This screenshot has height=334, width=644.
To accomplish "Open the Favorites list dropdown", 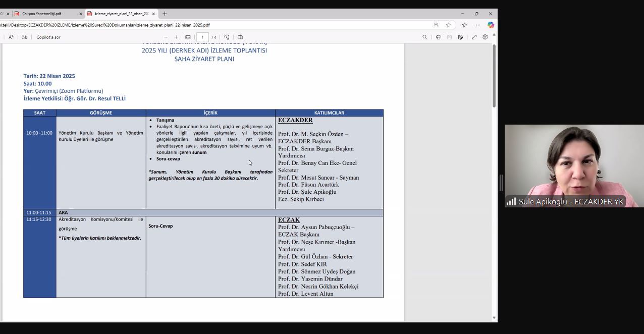I will 464,25.
